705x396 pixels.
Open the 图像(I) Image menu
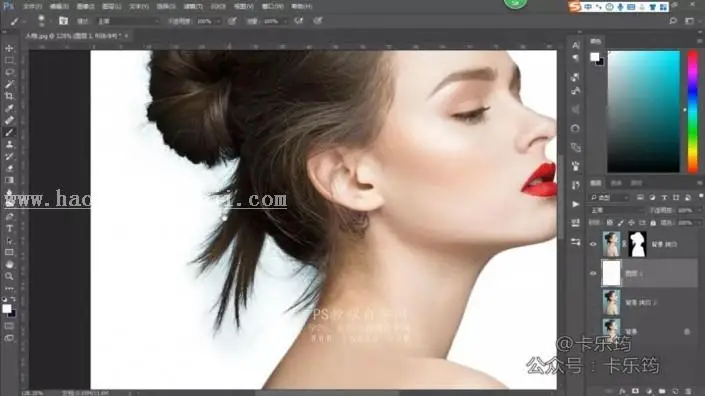[x=85, y=6]
